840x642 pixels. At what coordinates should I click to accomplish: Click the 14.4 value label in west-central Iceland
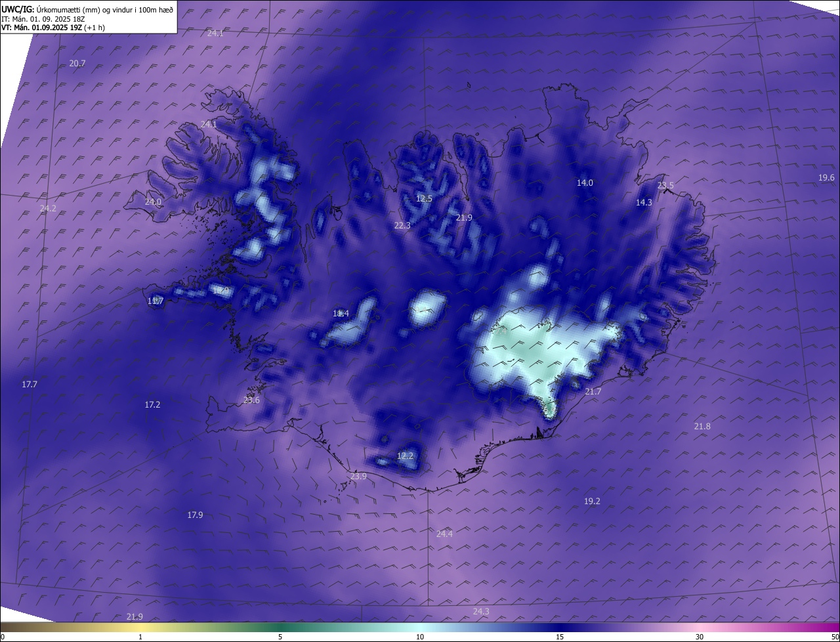tap(341, 313)
